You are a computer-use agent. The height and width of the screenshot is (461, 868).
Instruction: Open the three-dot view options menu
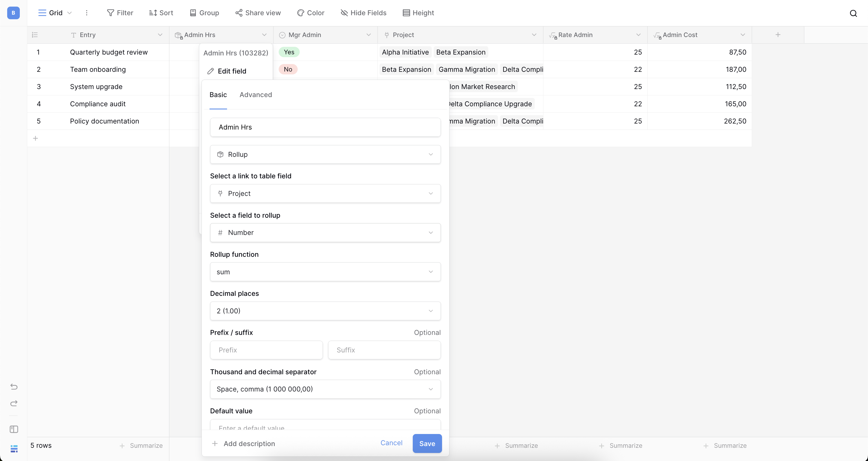coord(87,13)
